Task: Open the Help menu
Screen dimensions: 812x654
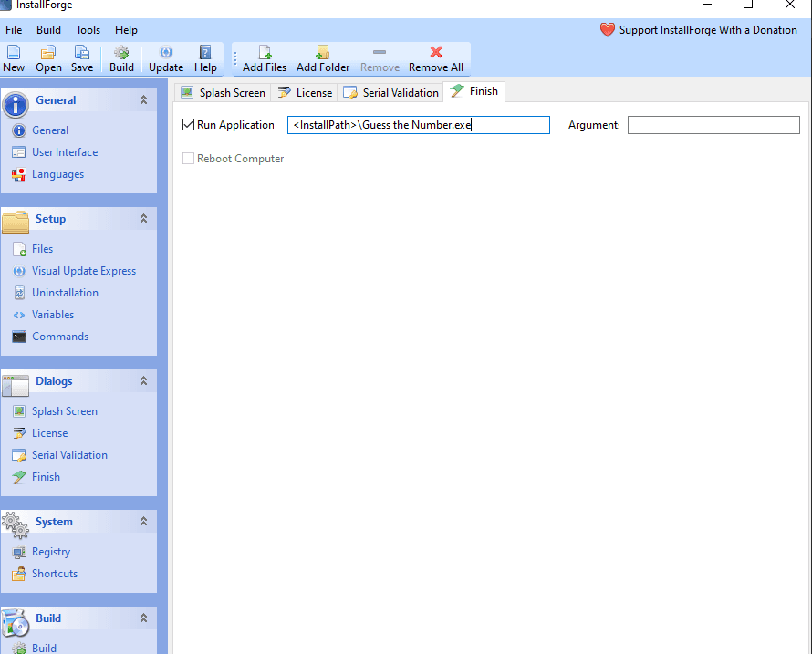Action: coord(126,30)
